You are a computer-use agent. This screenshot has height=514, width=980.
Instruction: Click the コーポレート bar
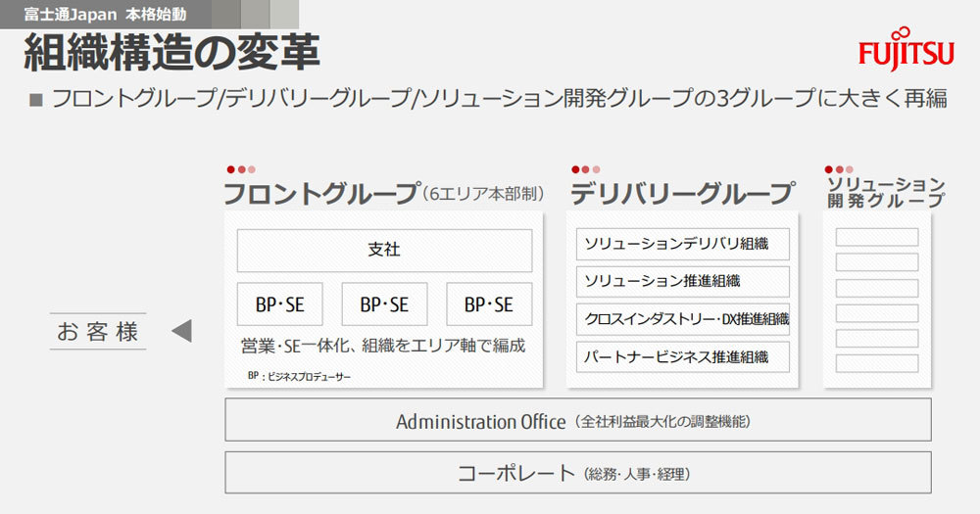click(578, 473)
